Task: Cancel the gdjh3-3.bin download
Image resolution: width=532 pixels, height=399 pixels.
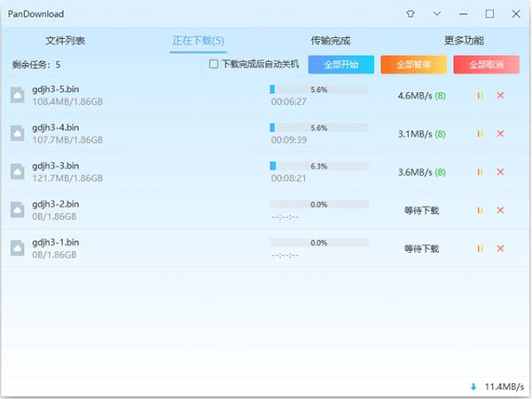Action: click(500, 172)
